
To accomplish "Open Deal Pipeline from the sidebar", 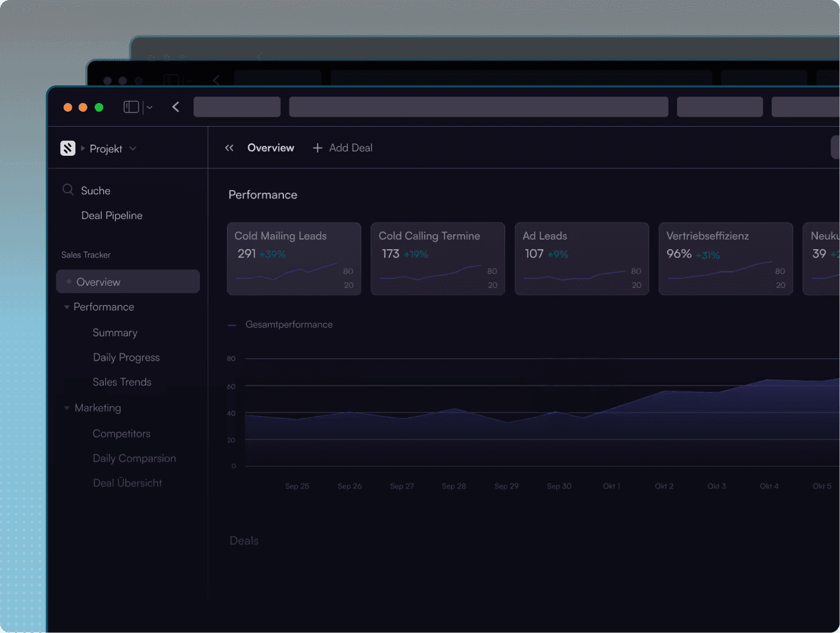I will coord(112,216).
